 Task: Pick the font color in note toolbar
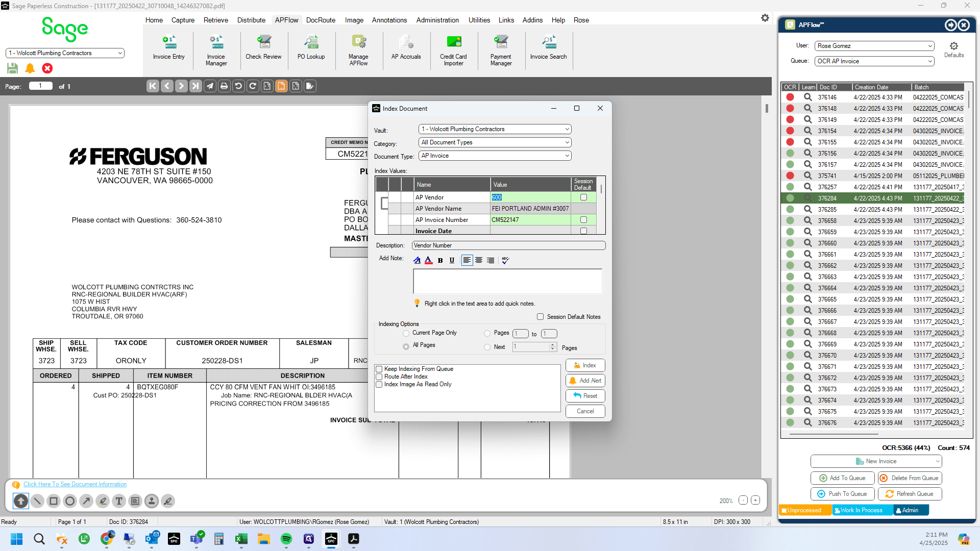(x=429, y=260)
